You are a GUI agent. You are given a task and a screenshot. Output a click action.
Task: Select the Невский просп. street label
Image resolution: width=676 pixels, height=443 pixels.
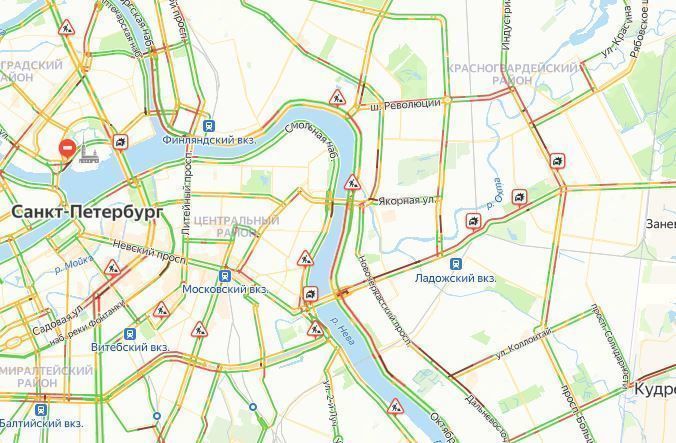pyautogui.click(x=150, y=252)
